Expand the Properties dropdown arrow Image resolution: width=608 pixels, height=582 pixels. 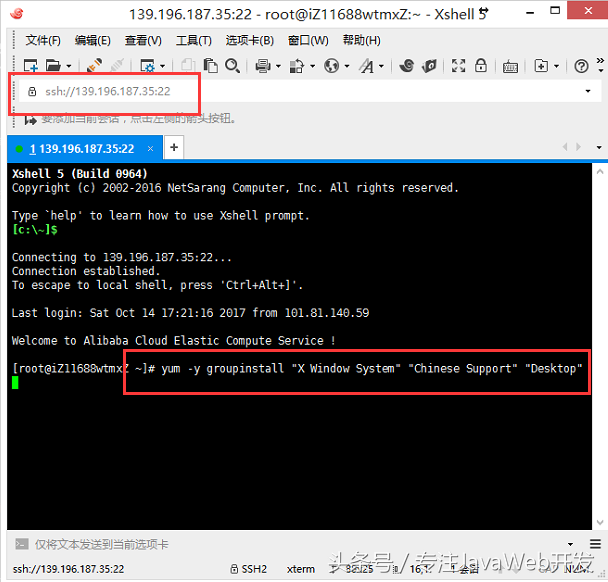coord(162,66)
